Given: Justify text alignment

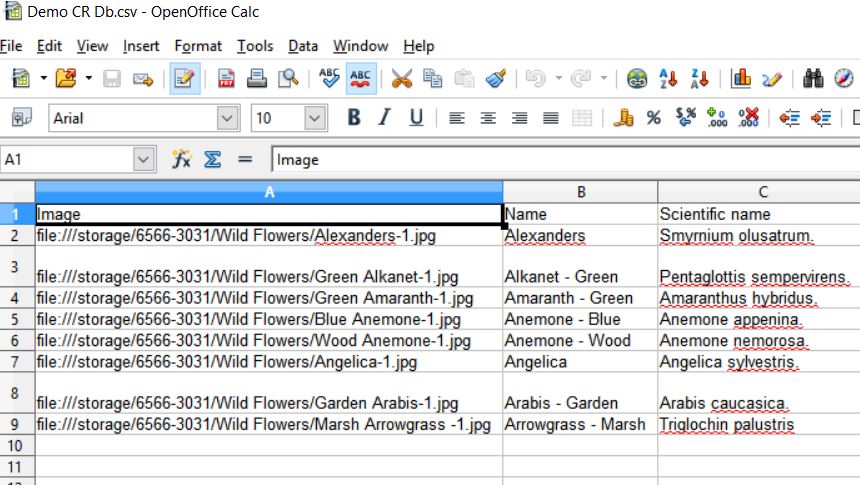Looking at the screenshot, I should 550,118.
